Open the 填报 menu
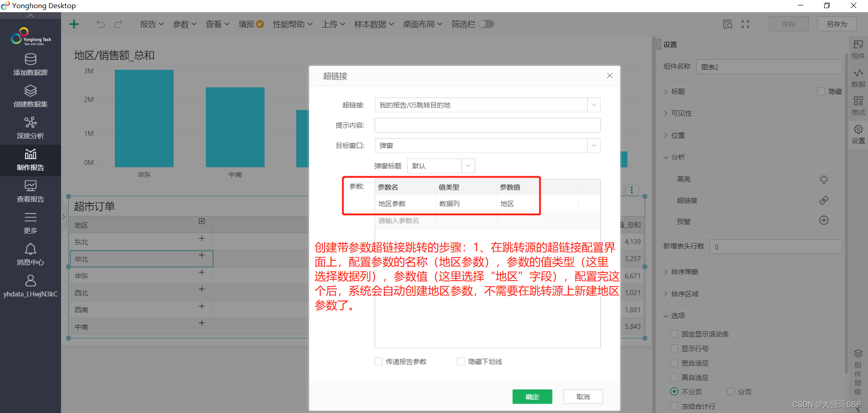The width and height of the screenshot is (868, 413). 251,24
